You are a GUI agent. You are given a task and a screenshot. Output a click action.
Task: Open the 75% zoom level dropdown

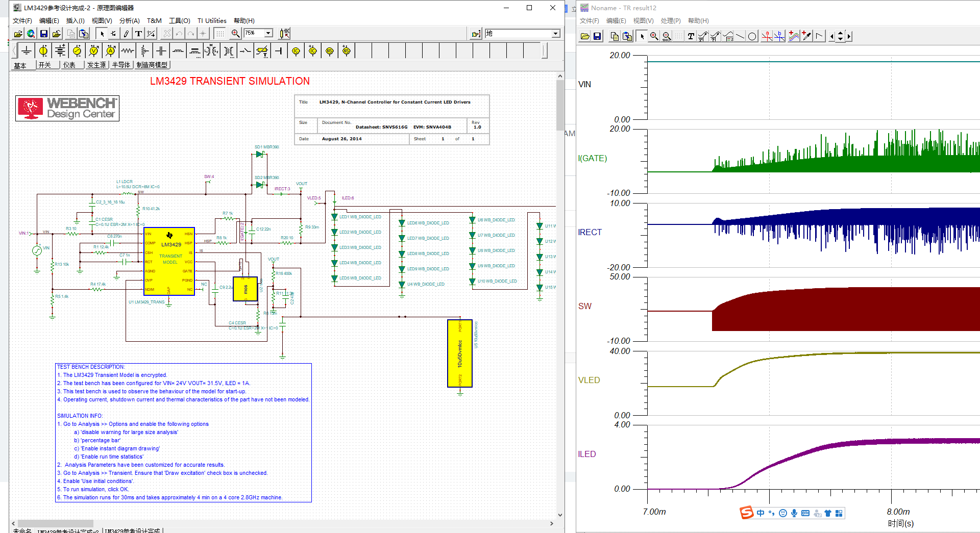pos(268,33)
